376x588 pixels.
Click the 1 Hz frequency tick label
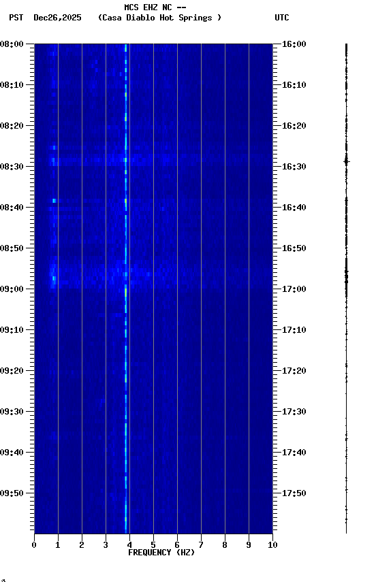tap(58, 545)
